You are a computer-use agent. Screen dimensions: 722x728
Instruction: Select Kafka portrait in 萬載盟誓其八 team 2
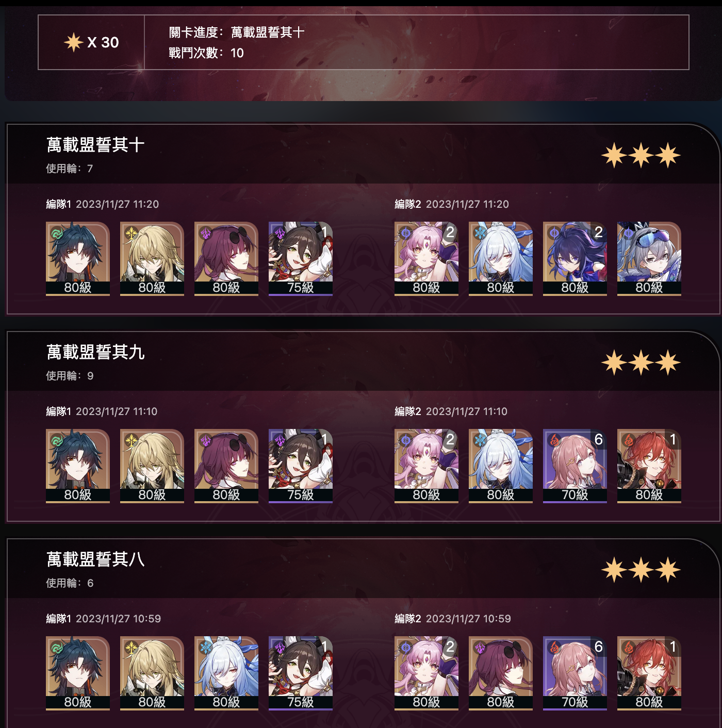[x=501, y=673]
